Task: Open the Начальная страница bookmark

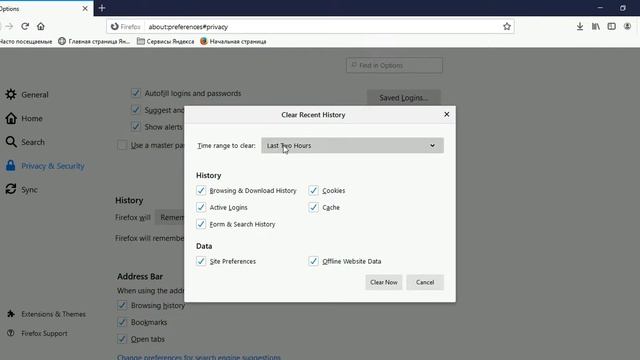Action: click(x=233, y=41)
